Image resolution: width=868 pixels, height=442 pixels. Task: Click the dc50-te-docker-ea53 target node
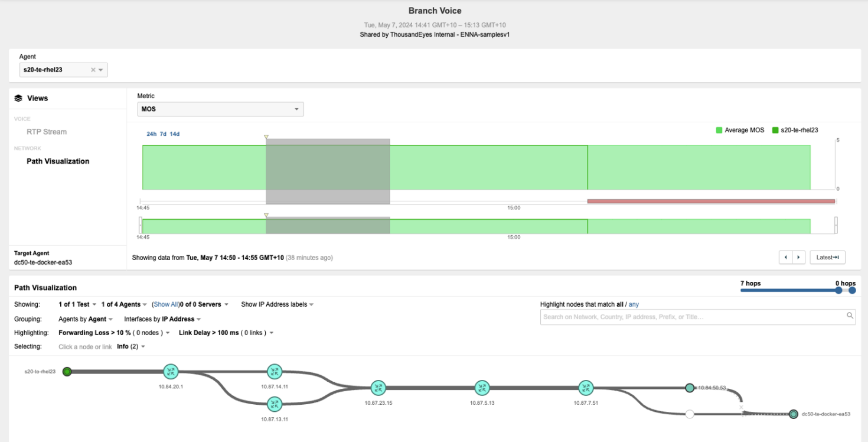click(x=794, y=414)
